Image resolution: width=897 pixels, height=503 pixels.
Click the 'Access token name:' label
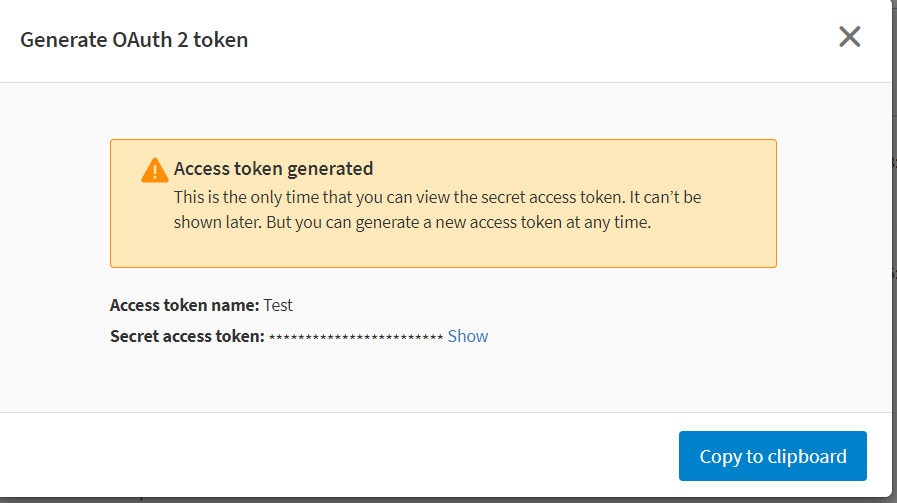[x=185, y=305]
